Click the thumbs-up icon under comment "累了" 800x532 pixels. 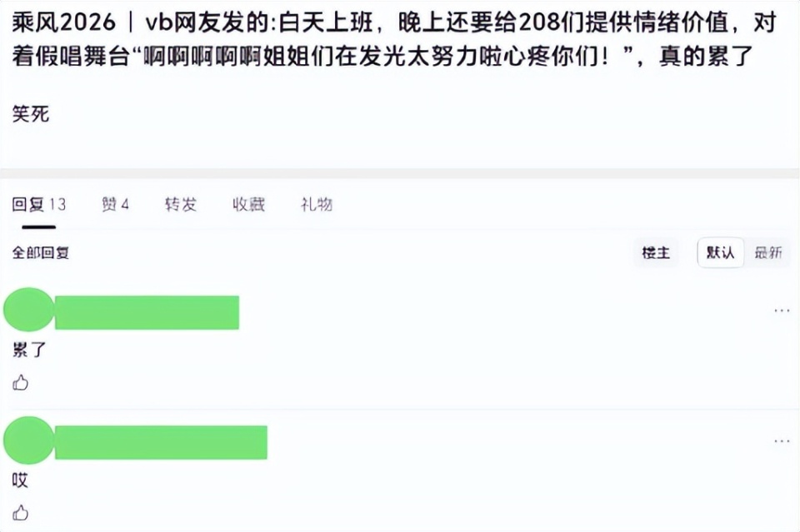click(21, 382)
